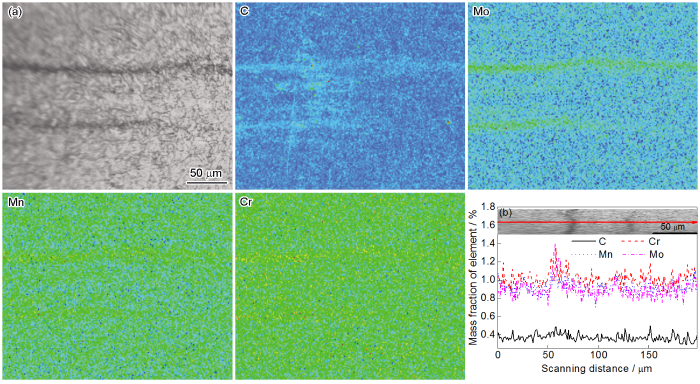Click the C solid black legend entry

(x=589, y=242)
